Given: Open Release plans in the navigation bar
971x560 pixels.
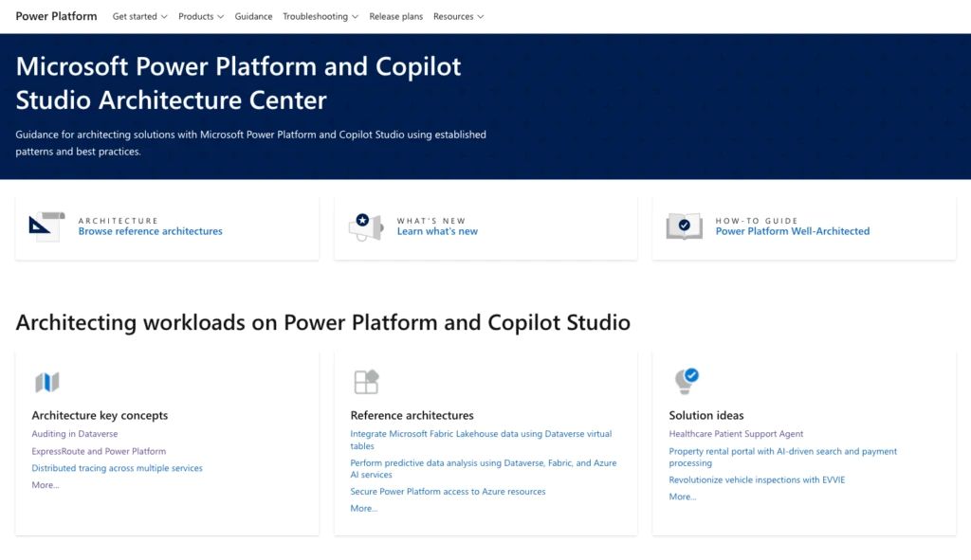Looking at the screenshot, I should point(395,17).
